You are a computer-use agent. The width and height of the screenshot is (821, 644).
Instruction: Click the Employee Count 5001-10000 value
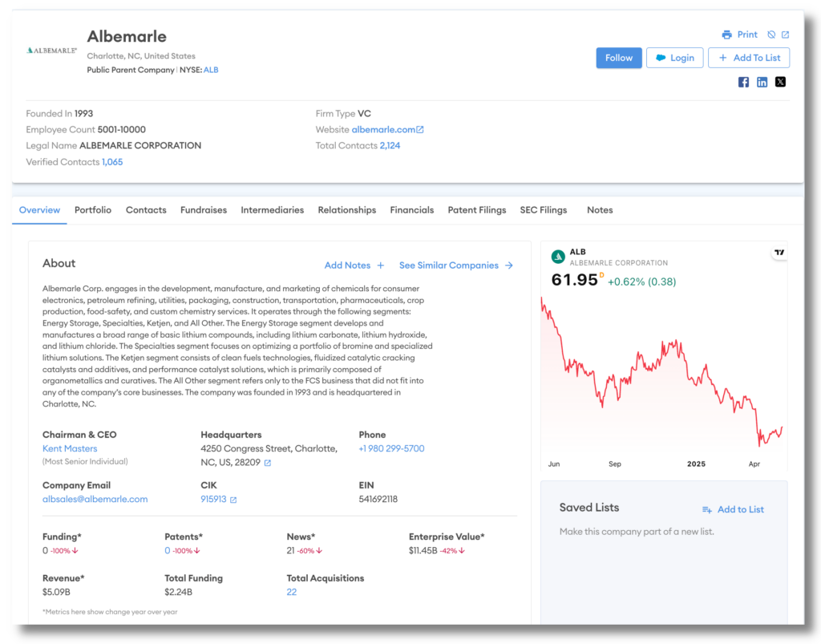[x=122, y=129]
